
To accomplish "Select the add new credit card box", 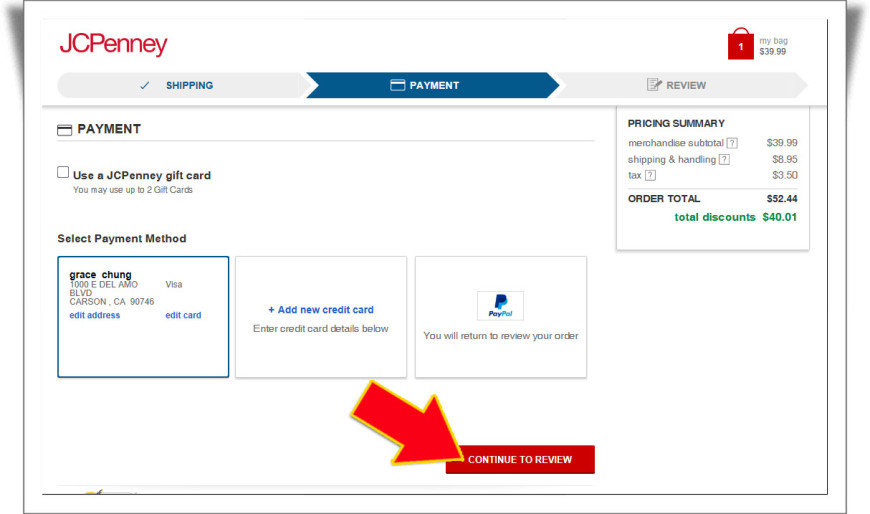I will (x=321, y=317).
